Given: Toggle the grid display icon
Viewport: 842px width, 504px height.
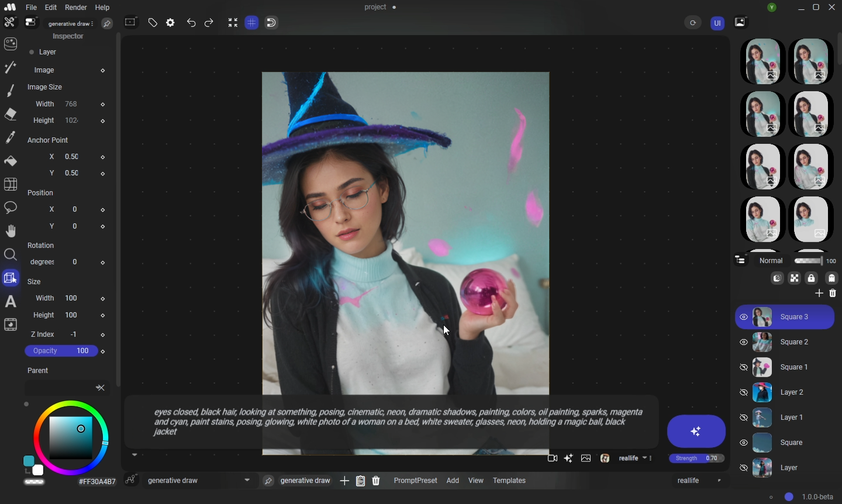Looking at the screenshot, I should (x=252, y=23).
